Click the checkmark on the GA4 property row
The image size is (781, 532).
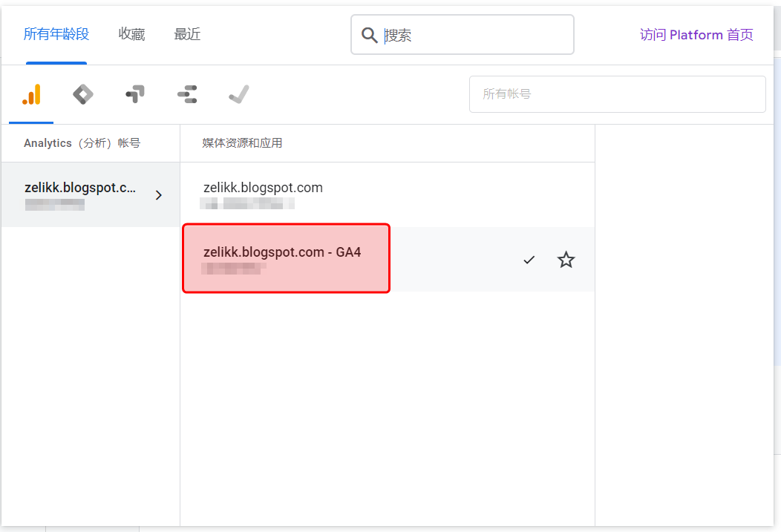[529, 260]
